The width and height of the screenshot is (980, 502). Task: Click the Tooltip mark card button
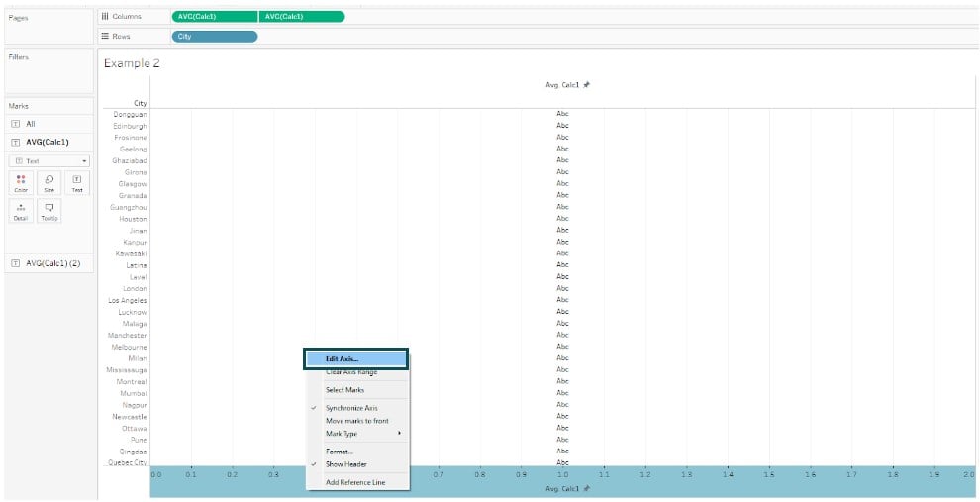tap(49, 211)
